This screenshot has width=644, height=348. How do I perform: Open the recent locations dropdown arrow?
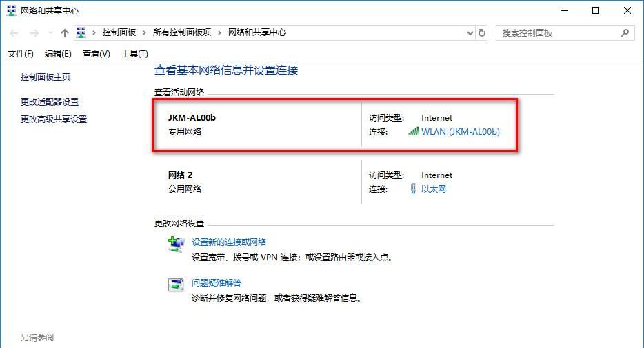(x=50, y=33)
